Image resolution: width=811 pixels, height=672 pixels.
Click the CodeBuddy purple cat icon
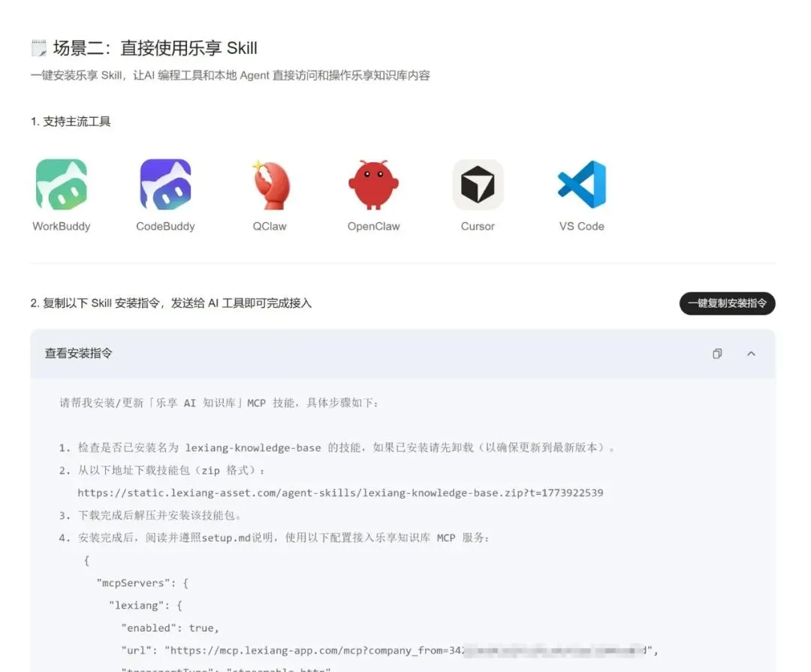(165, 184)
